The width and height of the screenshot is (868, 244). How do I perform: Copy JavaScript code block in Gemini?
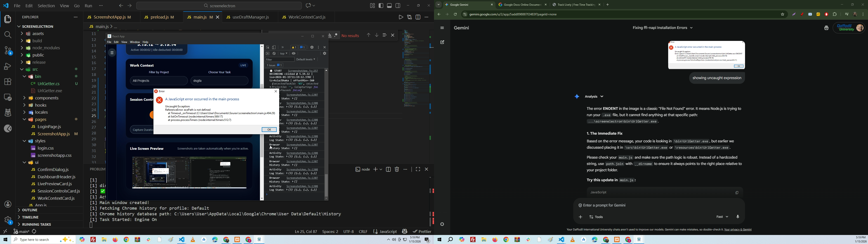tap(737, 193)
